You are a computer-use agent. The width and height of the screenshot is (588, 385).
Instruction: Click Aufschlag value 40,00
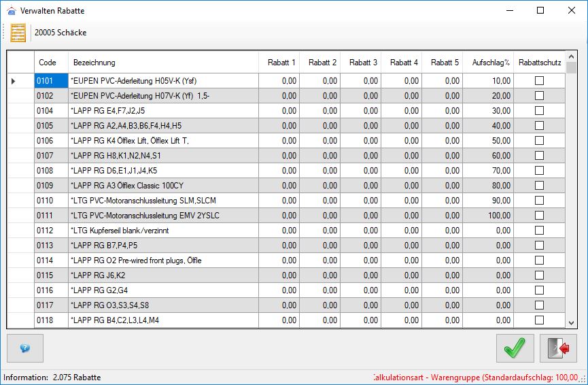(x=488, y=126)
